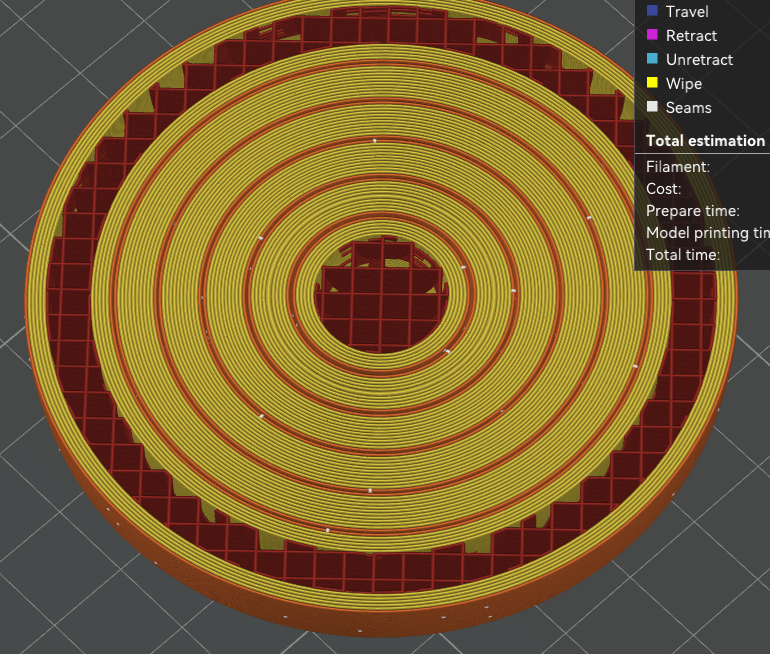
Task: Click the cyan Unretract color swatch
Action: [x=652, y=58]
